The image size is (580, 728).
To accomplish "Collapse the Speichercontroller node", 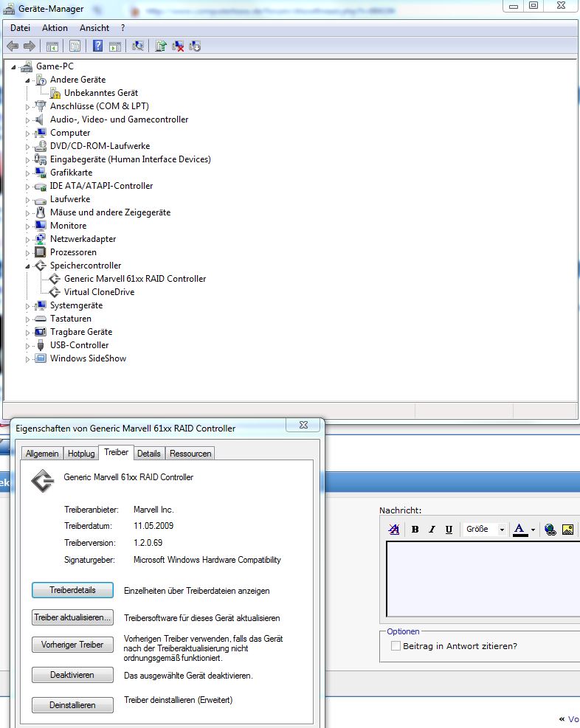I will 27,266.
